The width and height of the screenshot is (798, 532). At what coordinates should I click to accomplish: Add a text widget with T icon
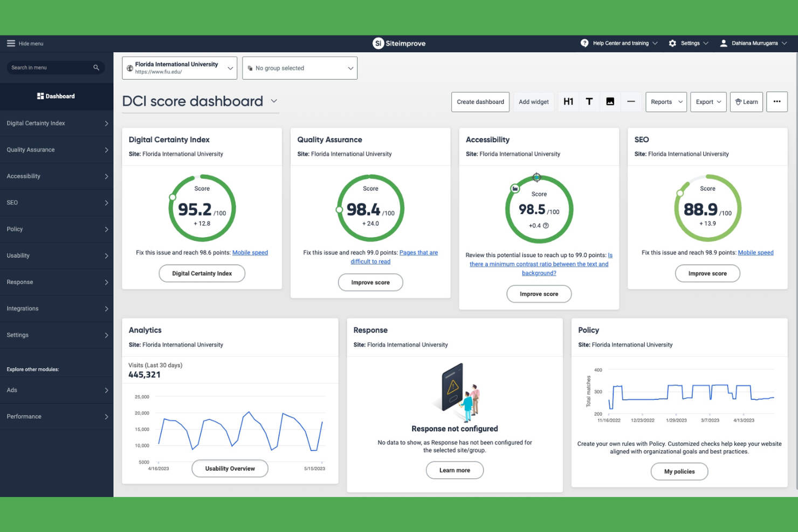click(x=589, y=101)
